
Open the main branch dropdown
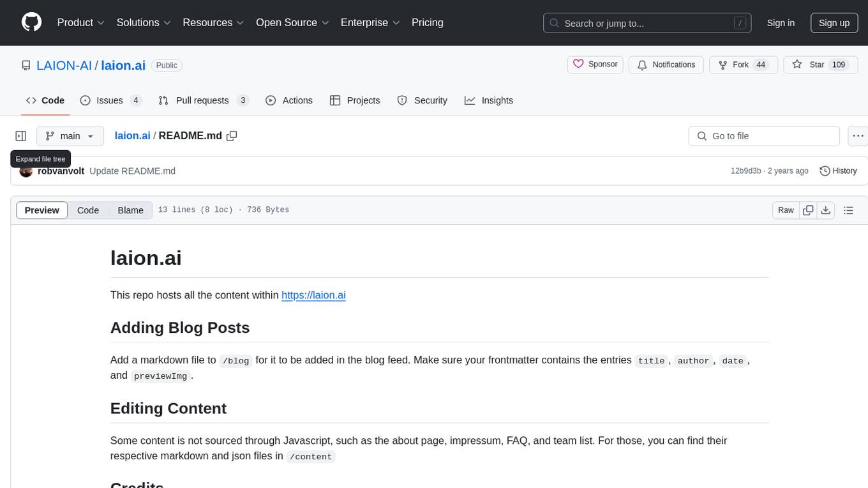coord(70,136)
